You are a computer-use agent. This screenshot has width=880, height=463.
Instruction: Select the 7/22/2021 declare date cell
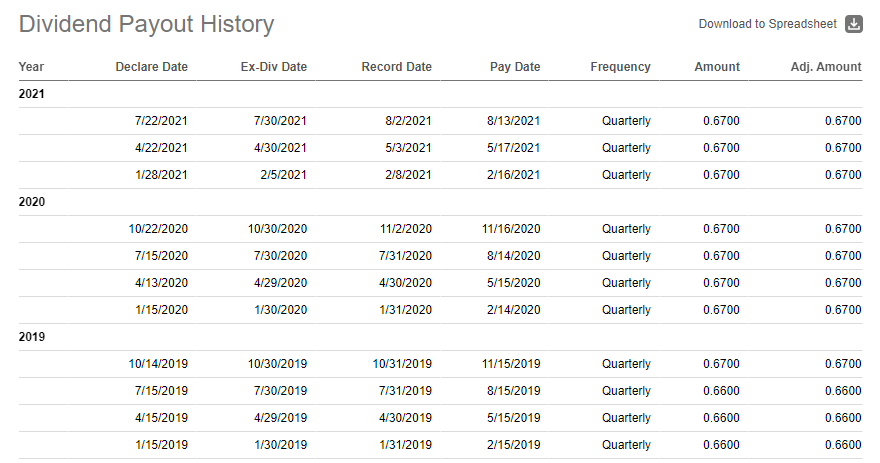(x=161, y=121)
